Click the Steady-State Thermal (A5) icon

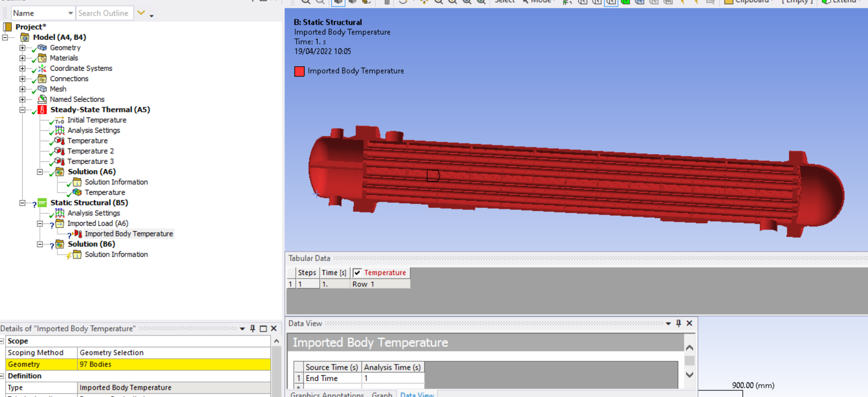(42, 110)
